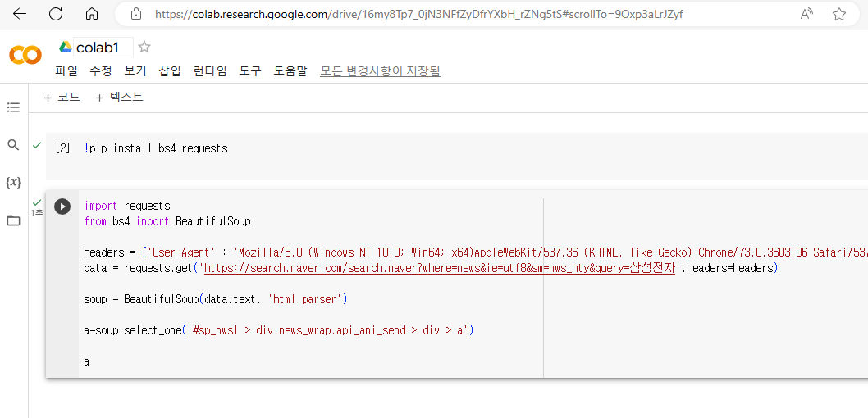Viewport: 868px width, 418px height.
Task: Reload the page with the refresh icon
Action: 56,15
